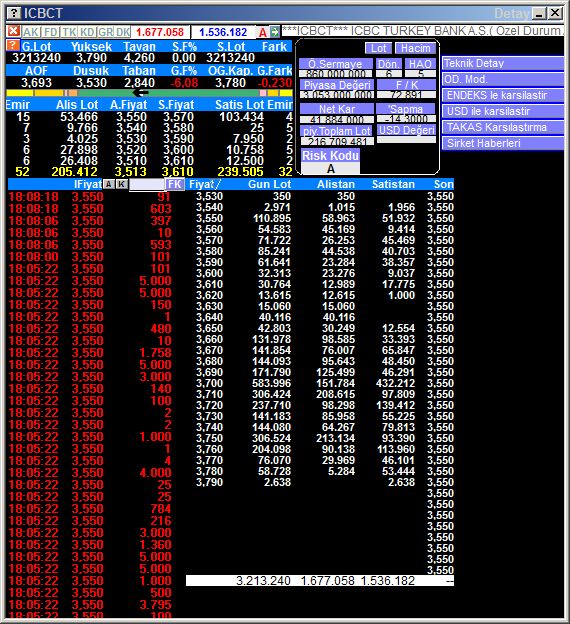Screen dimensions: 570x624
Task: Open the orange question mark help icon
Action: (13, 45)
